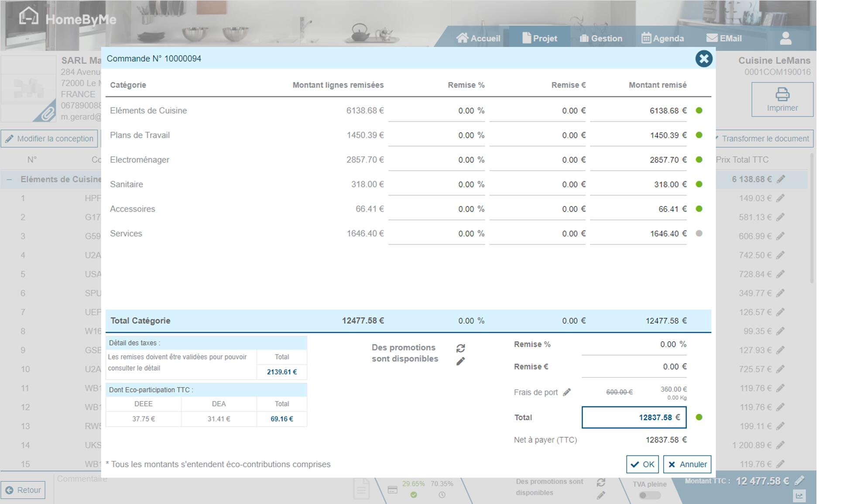
Task: Go to the Agenda tab
Action: coord(662,38)
